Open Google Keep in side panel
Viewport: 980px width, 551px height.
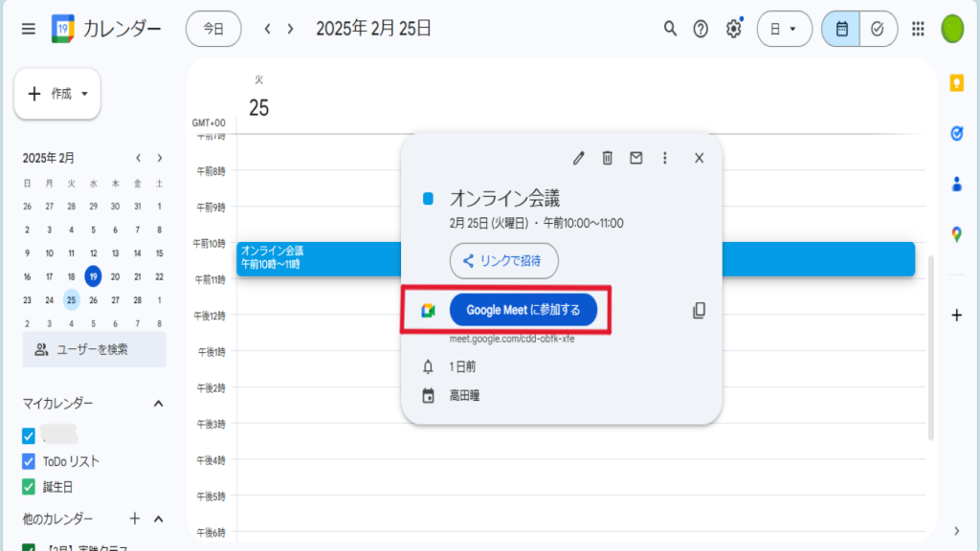click(x=956, y=82)
